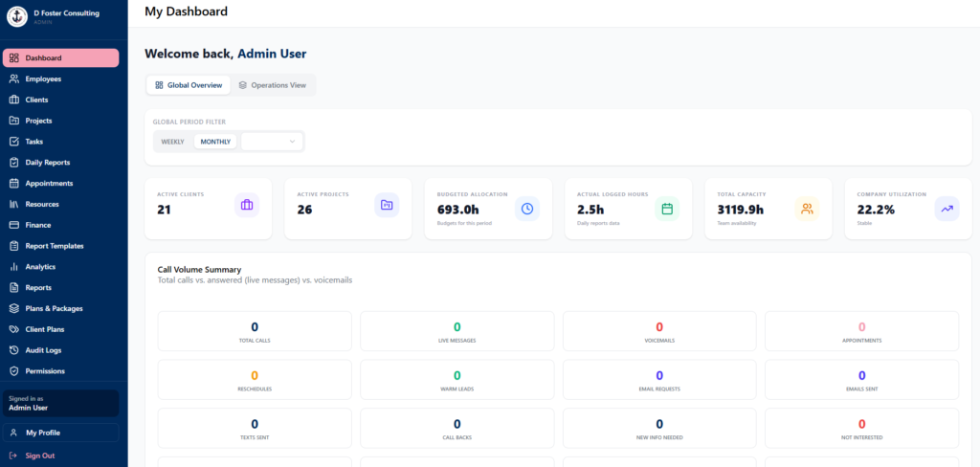Click the Permissions shield icon
The width and height of the screenshot is (980, 467).
tap(13, 370)
